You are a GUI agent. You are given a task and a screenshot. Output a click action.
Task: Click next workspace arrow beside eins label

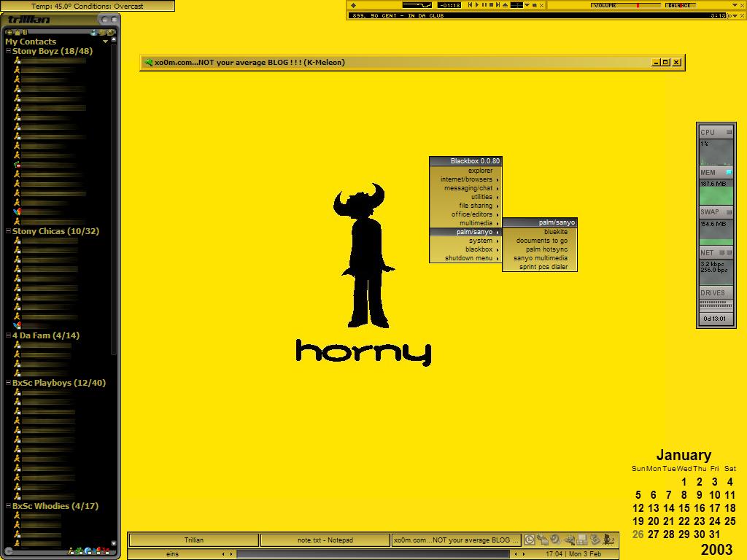(231, 554)
